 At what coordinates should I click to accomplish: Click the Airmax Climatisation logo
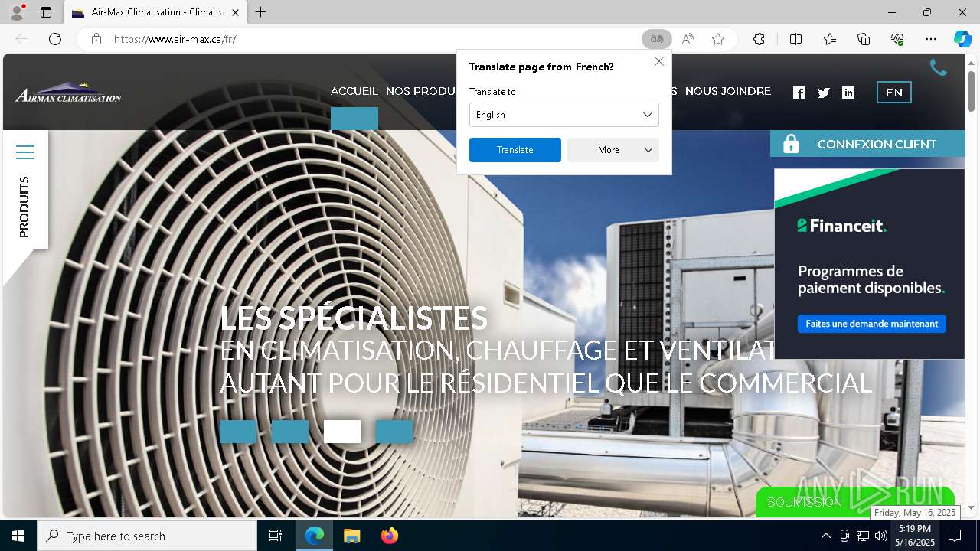coord(68,93)
